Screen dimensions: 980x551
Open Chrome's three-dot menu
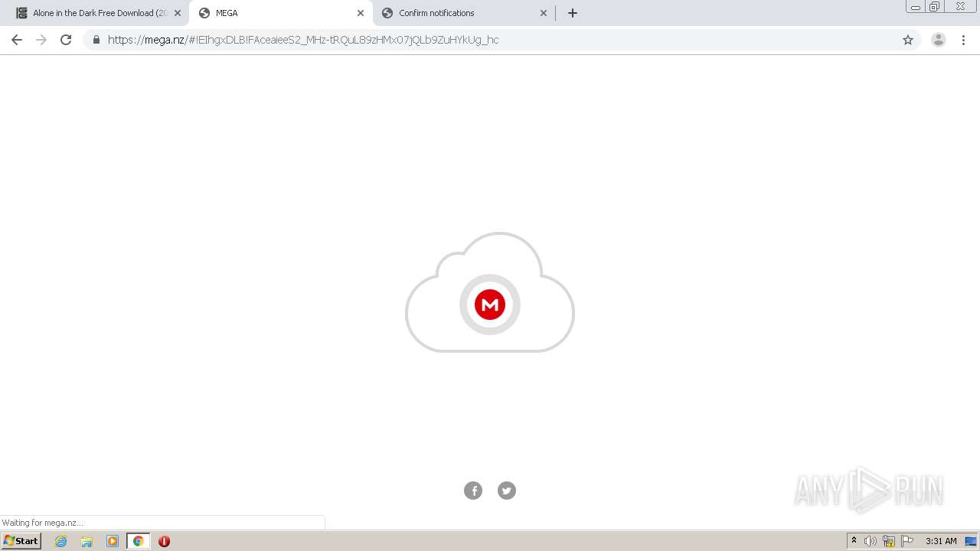pyautogui.click(x=963, y=40)
